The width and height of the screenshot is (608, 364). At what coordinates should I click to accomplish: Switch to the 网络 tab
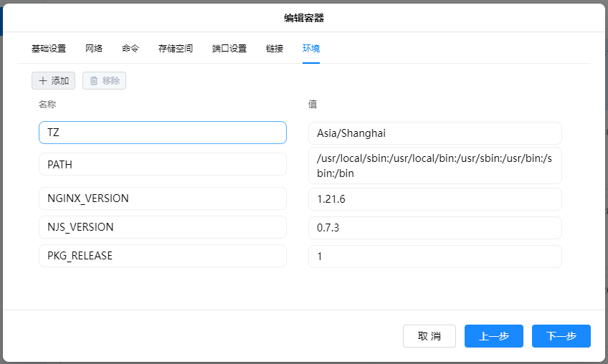click(x=94, y=49)
